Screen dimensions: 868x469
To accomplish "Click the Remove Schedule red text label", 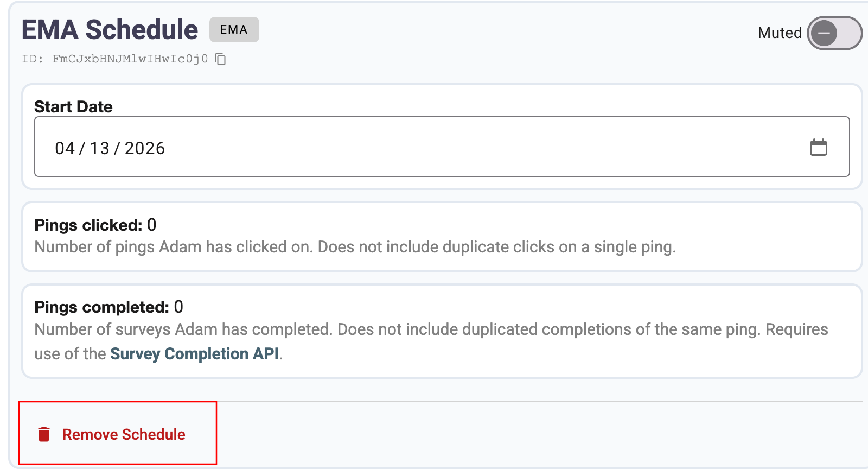I will tap(124, 434).
